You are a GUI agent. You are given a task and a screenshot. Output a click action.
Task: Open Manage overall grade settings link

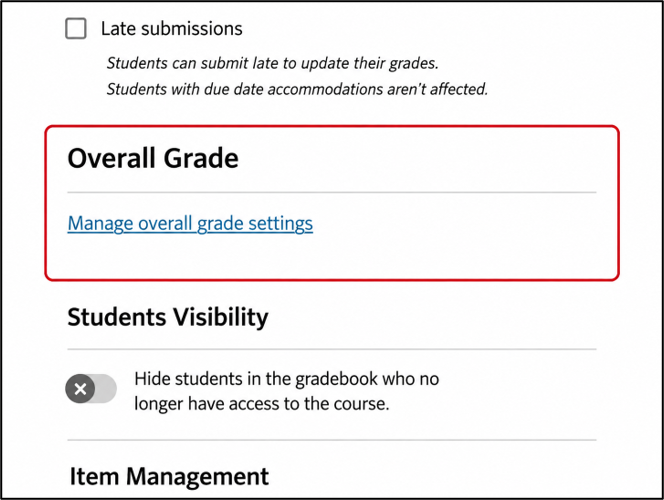190,223
